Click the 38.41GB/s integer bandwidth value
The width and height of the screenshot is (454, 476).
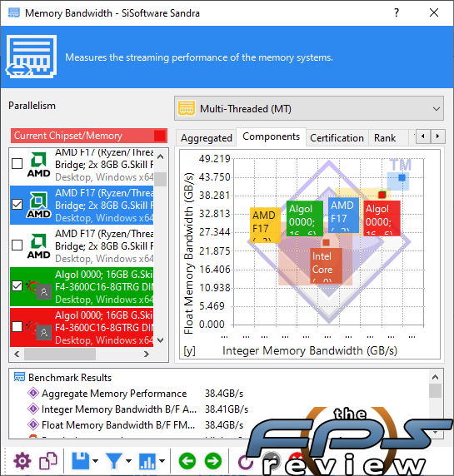[x=227, y=409]
